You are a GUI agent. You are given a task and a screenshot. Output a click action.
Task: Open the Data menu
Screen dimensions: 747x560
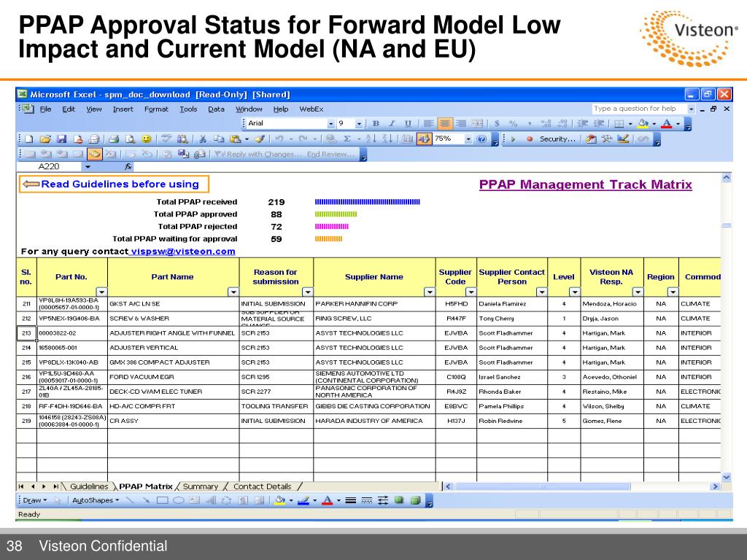click(216, 109)
